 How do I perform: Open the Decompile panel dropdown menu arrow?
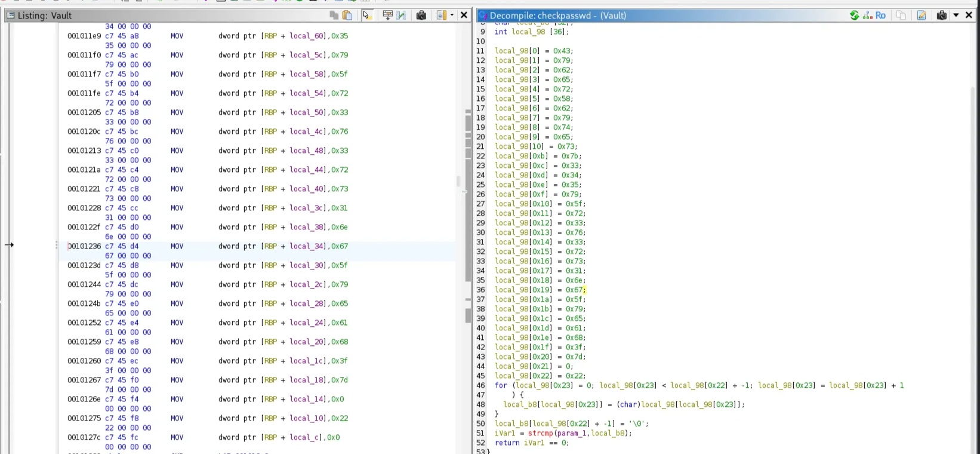point(956,16)
